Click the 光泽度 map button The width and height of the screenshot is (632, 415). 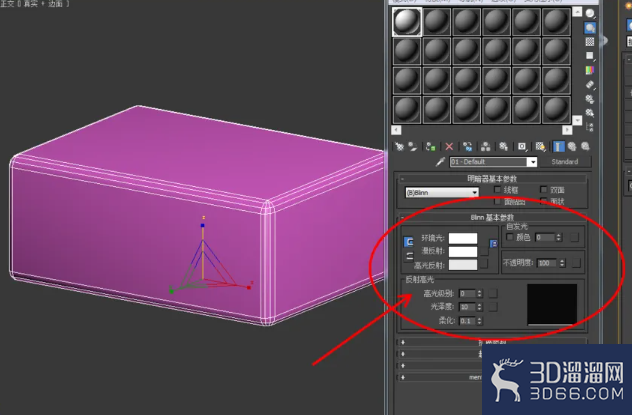[493, 307]
